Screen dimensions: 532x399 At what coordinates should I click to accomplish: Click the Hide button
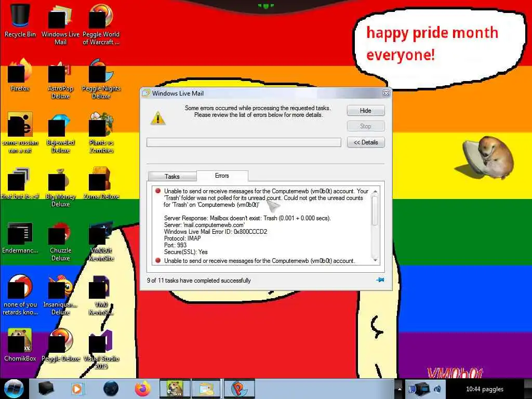366,111
